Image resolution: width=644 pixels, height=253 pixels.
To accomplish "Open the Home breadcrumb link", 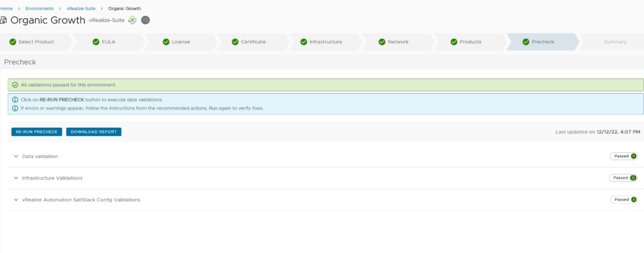I will click(x=6, y=9).
